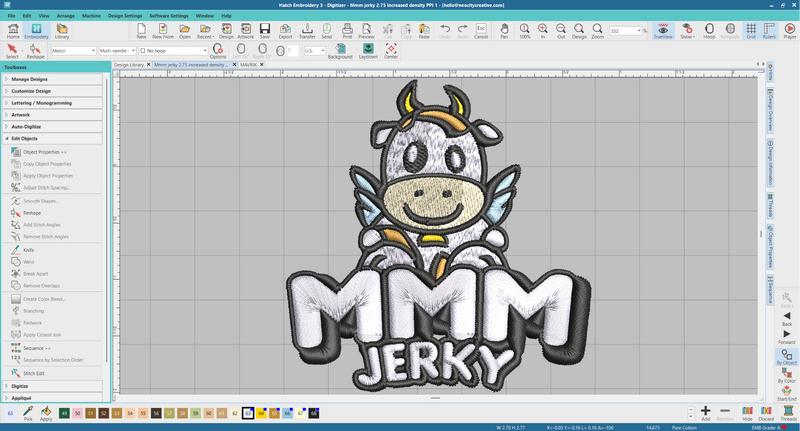Open Print Preview
The image size is (800, 431).
click(x=366, y=31)
